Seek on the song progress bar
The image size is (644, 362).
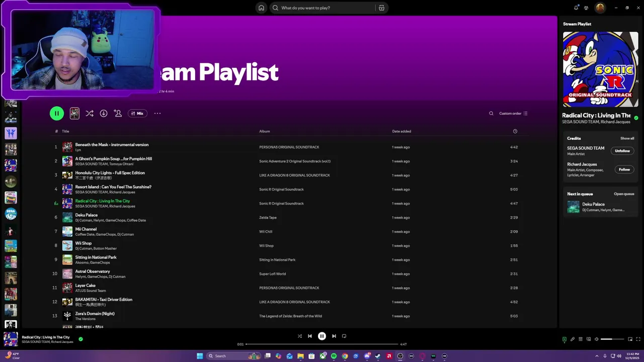click(x=322, y=344)
